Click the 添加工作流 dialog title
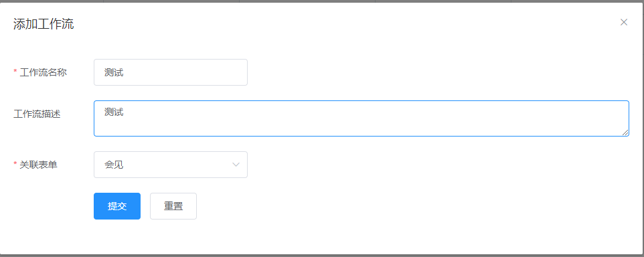The height and width of the screenshot is (257, 644). coord(44,24)
